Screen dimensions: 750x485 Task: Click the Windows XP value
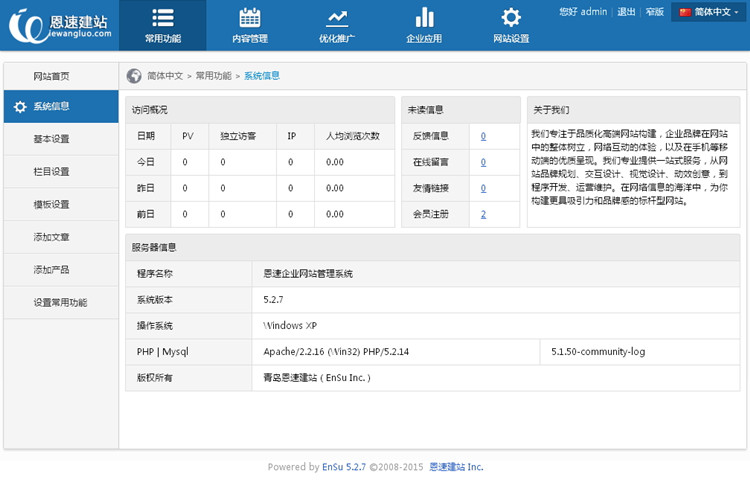tap(290, 326)
